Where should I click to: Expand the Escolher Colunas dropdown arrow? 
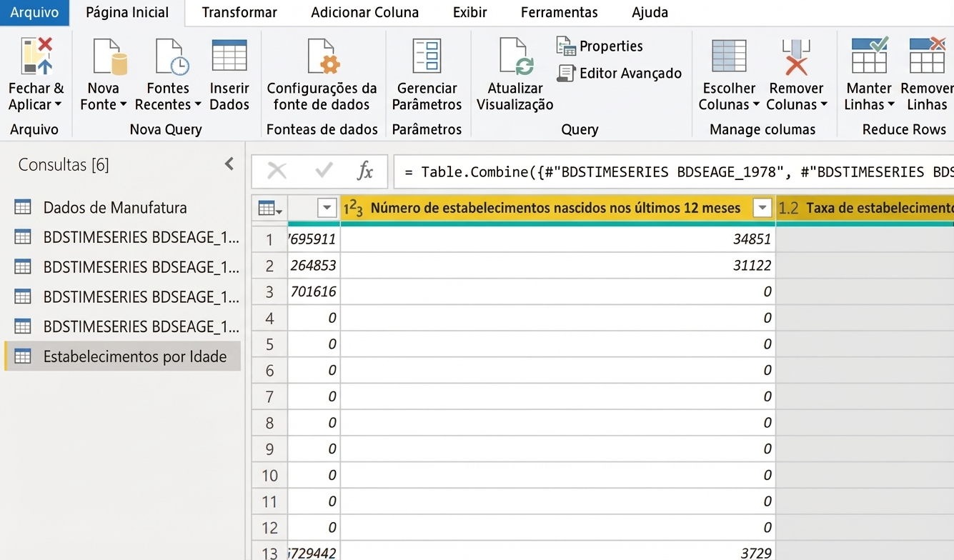[755, 105]
